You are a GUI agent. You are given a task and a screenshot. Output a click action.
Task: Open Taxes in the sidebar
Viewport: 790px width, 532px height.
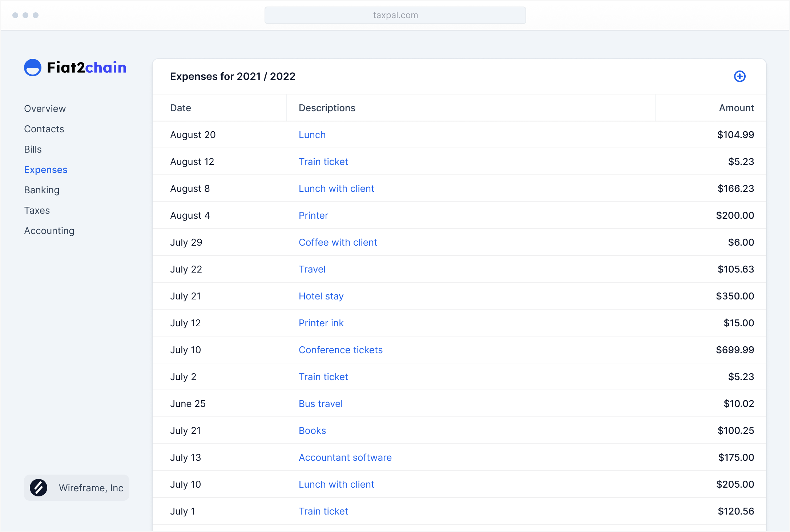[37, 210]
